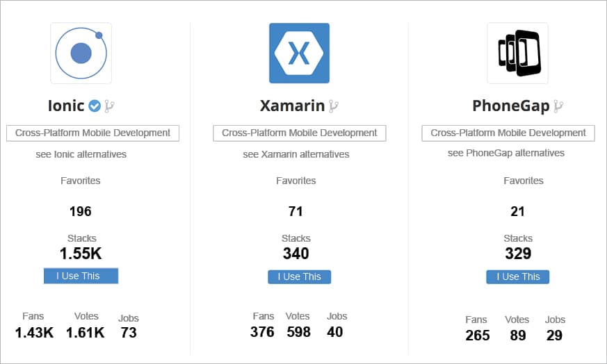Click the Ionic title heading
This screenshot has width=607, height=364.
(66, 106)
